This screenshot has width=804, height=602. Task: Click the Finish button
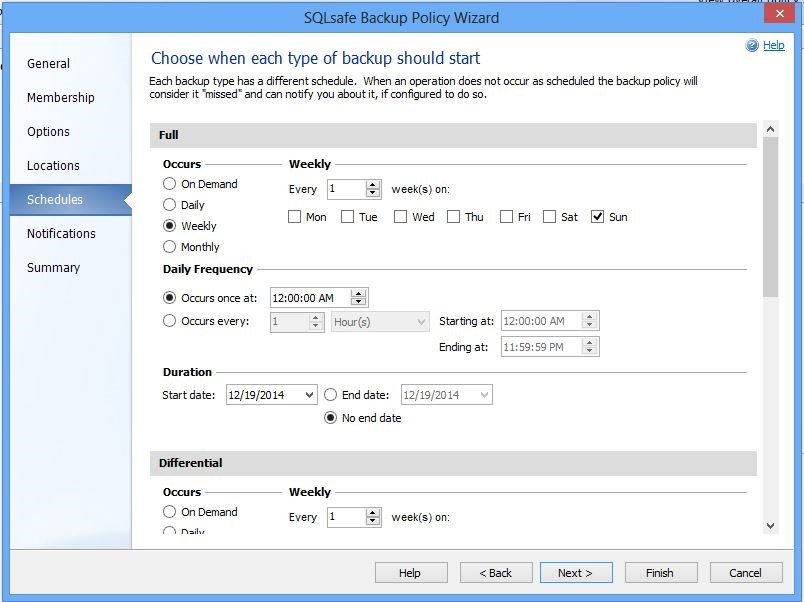click(x=661, y=573)
